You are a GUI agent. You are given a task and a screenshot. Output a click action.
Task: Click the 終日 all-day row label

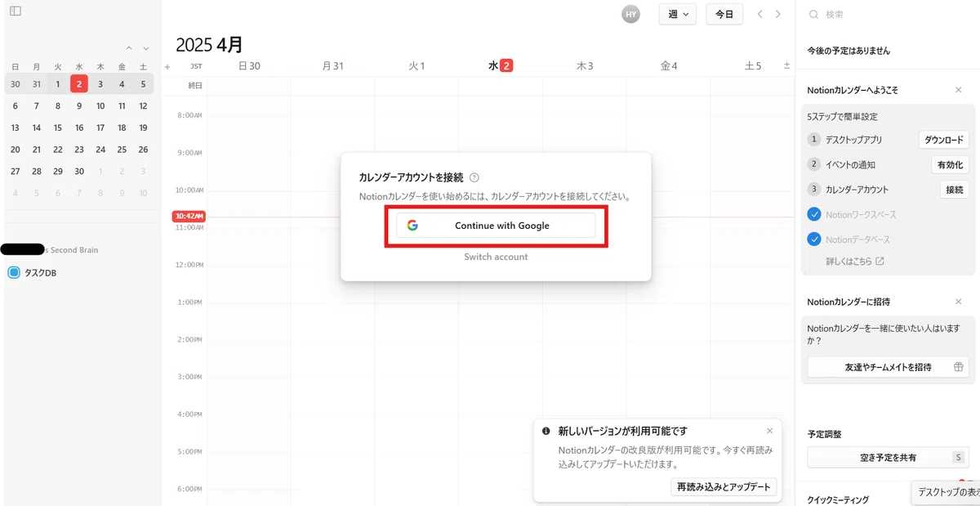(x=195, y=85)
